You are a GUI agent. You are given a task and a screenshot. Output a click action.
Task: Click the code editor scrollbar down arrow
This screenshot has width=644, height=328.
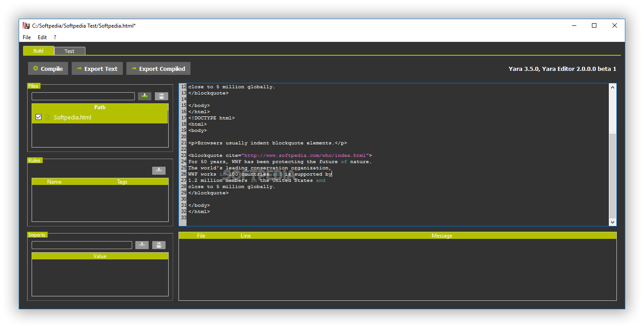(613, 222)
